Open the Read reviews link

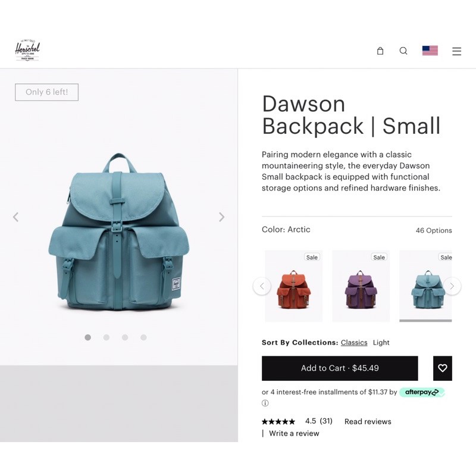coord(368,421)
